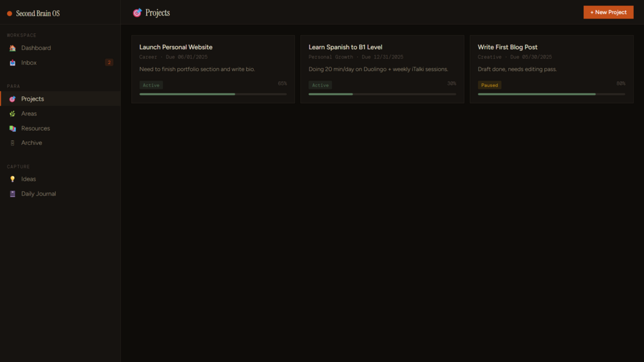Open the Resources books icon

tap(12, 129)
